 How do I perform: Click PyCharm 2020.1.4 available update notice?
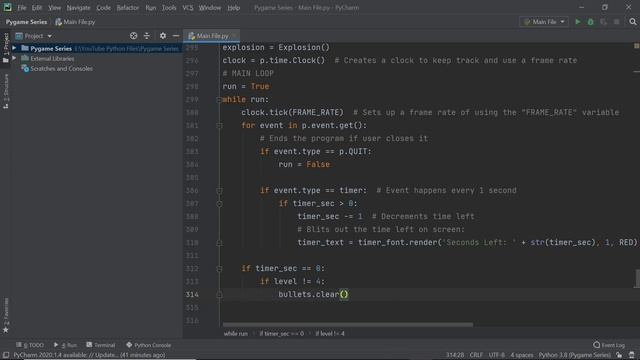point(89,355)
